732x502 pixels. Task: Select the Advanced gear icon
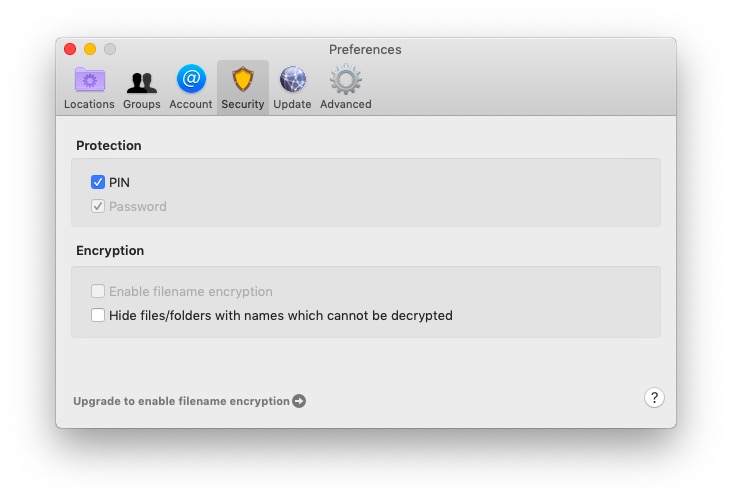(x=345, y=79)
